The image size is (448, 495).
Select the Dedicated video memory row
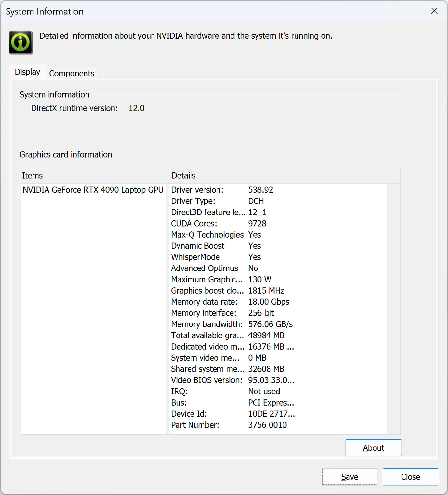click(278, 347)
